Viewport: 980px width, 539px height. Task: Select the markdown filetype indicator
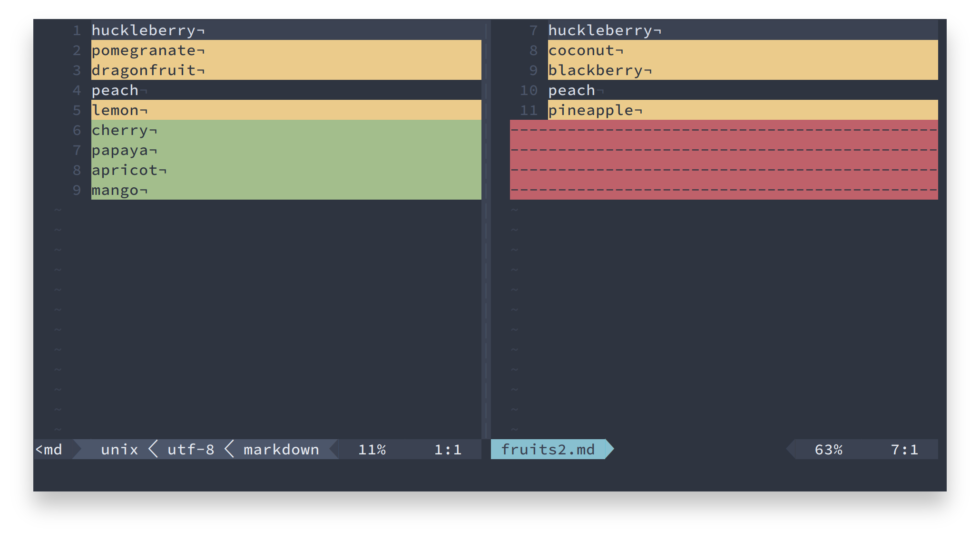281,449
